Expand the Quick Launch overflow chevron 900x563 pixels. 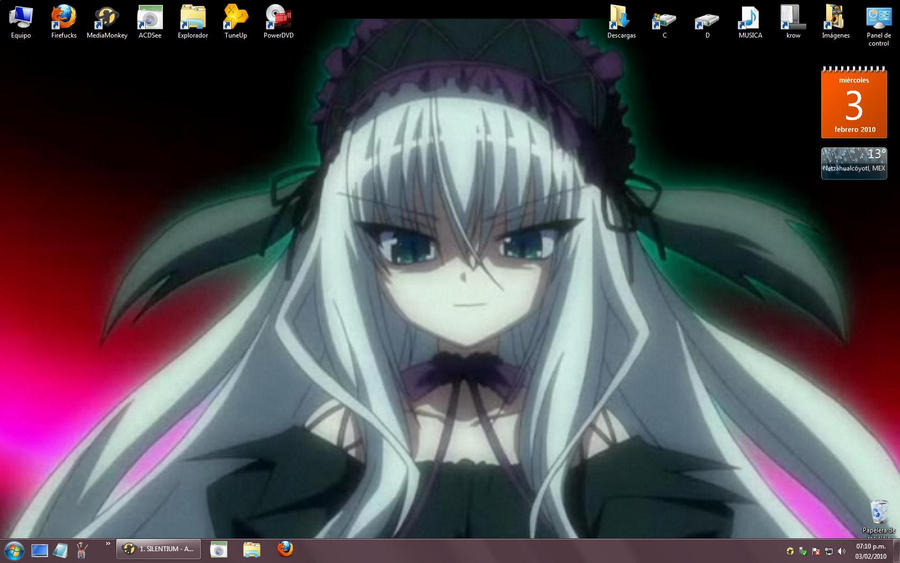[x=108, y=545]
